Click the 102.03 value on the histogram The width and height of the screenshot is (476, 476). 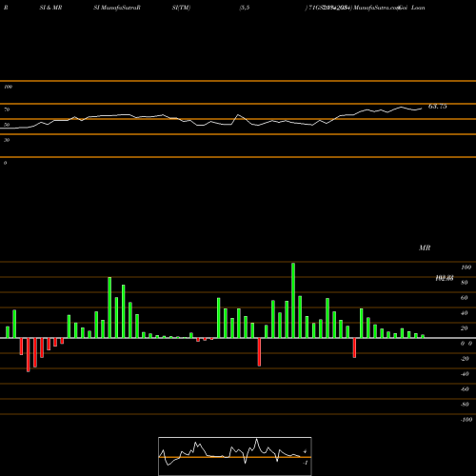(445, 278)
